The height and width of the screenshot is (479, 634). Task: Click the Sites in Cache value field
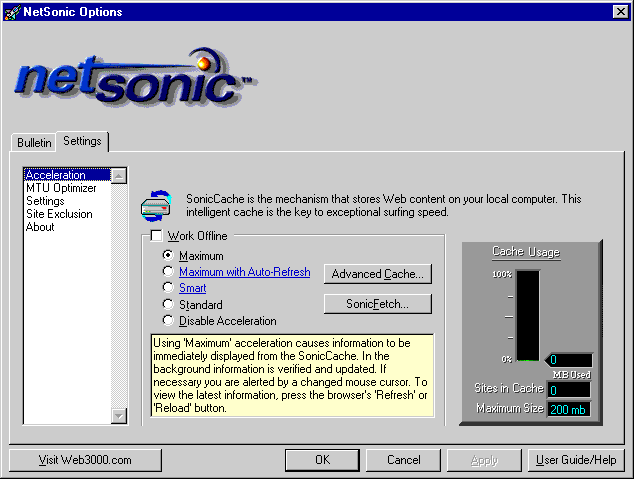[568, 390]
